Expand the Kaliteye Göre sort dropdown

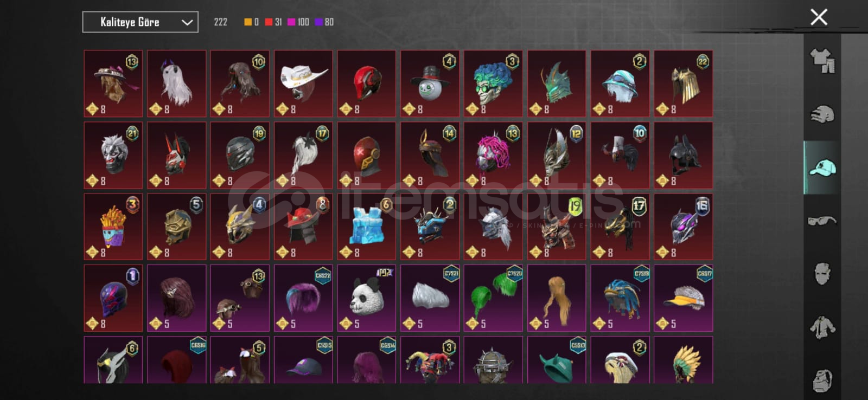[140, 22]
